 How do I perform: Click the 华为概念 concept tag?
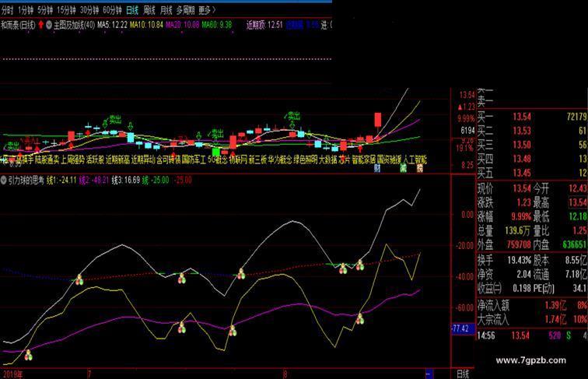click(280, 160)
